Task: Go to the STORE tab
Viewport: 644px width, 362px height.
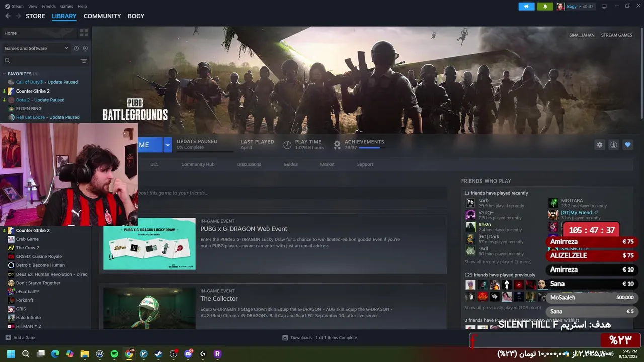Action: (x=35, y=16)
